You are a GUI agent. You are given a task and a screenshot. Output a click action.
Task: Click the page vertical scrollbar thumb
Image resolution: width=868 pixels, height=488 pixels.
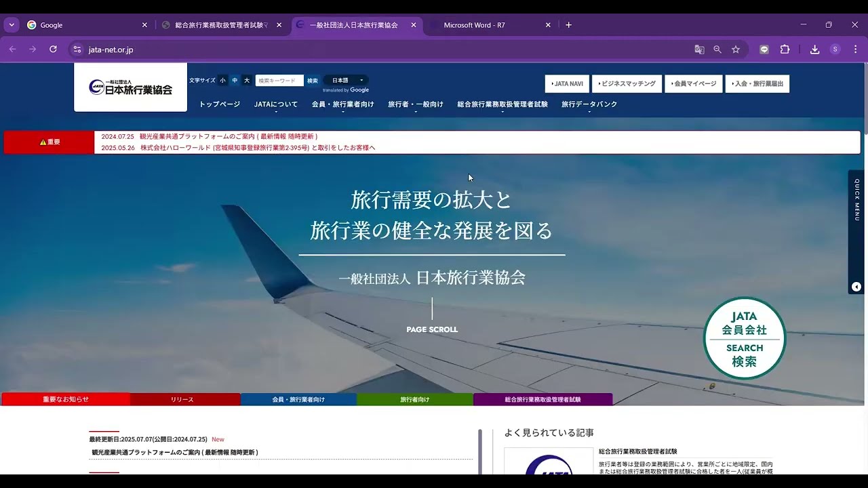click(x=865, y=98)
